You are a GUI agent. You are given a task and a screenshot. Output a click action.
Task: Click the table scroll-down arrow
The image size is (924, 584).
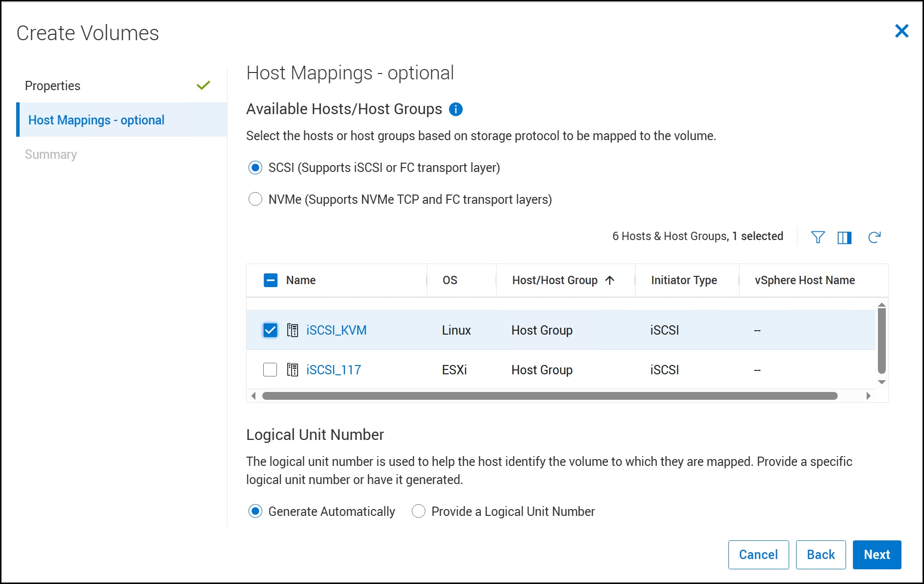coord(882,382)
